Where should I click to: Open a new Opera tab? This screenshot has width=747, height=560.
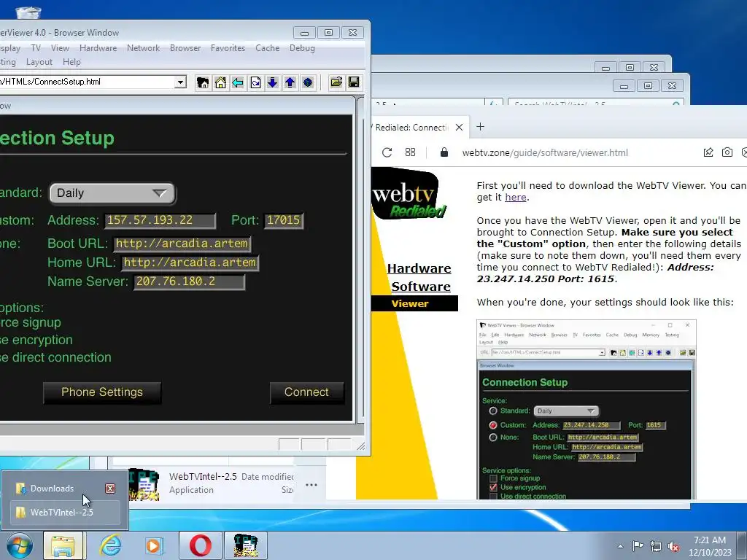point(480,127)
